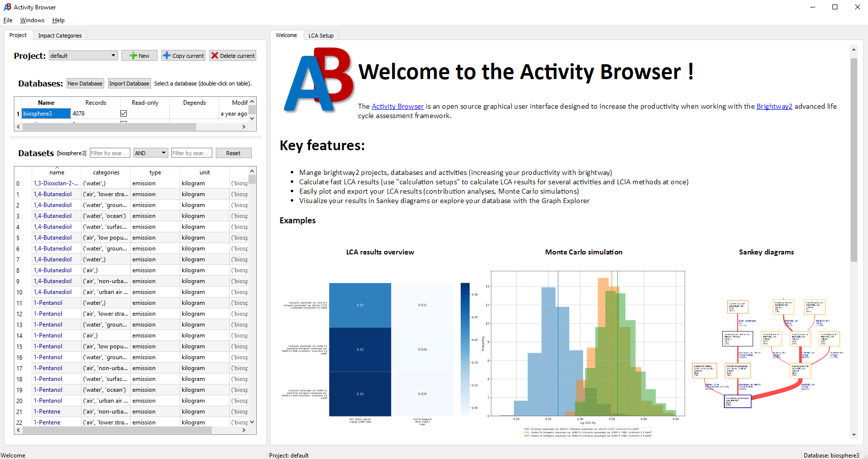Image resolution: width=868 pixels, height=459 pixels.
Task: Create a new project via the green plus icon
Action: (139, 55)
